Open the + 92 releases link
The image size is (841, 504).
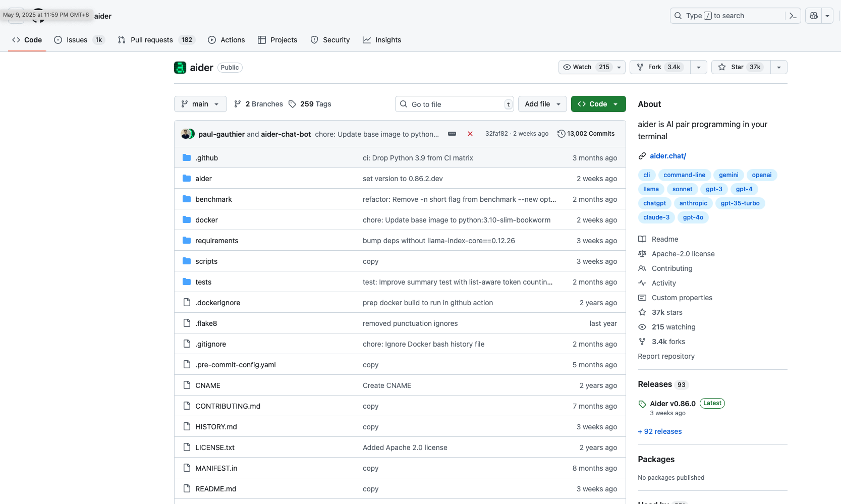660,431
